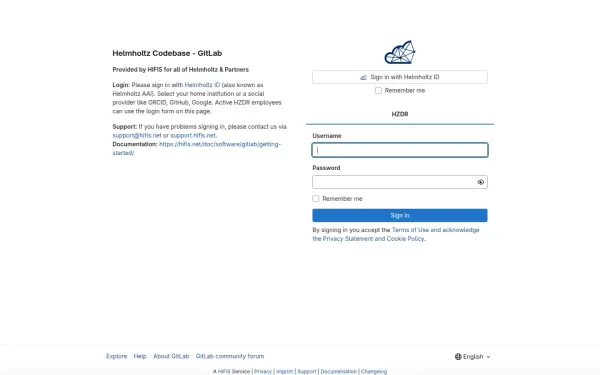Click the 'Provided by HIFIS' subtitle text
The width and height of the screenshot is (600, 375).
[x=181, y=70]
